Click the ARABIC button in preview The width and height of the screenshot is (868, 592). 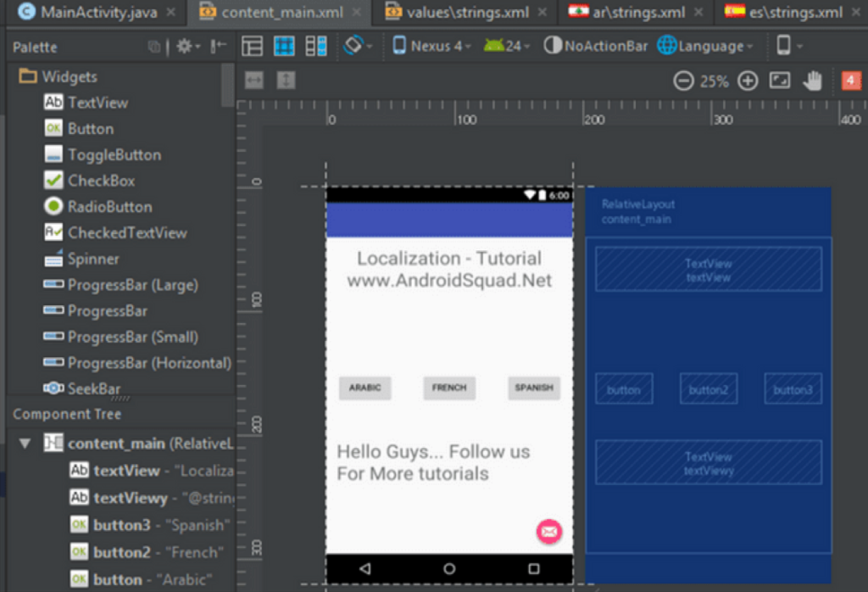click(x=364, y=388)
